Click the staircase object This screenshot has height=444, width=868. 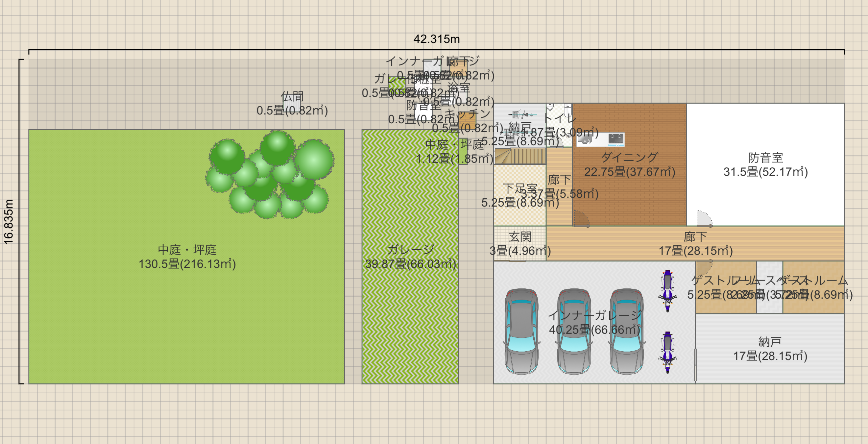[x=520, y=157]
